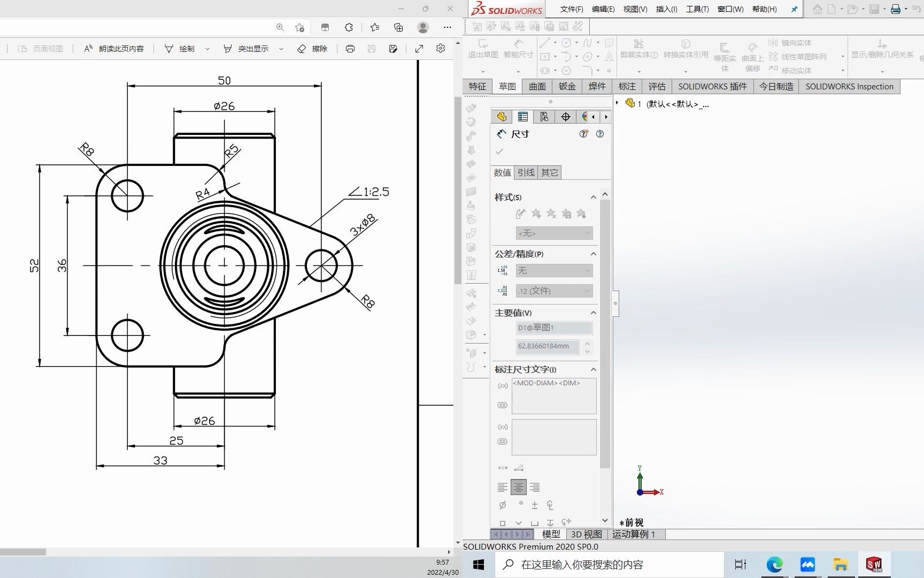Click the PropertyManager vertical scrollbar

coord(605,332)
